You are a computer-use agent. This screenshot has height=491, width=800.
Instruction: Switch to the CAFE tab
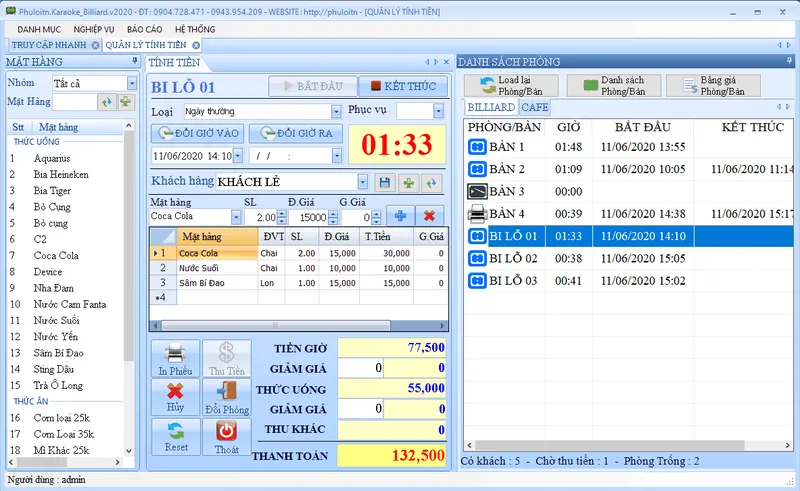click(x=535, y=107)
